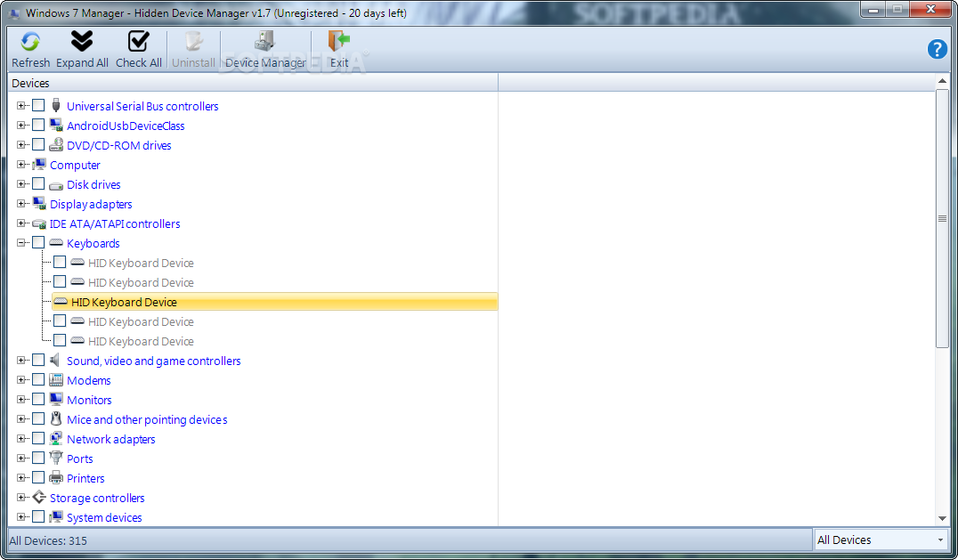
Task: Click the highlighted HID Keyboard Device icon
Action: [61, 301]
